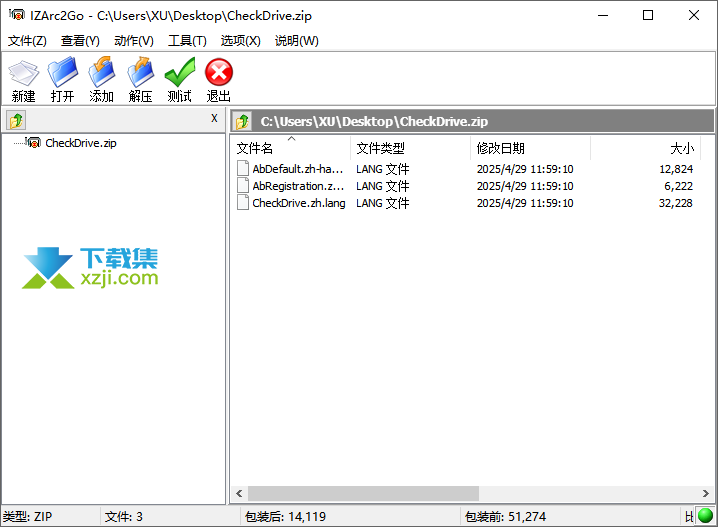This screenshot has width=718, height=527.
Task: Open the 说明(W) help menu
Action: point(296,41)
